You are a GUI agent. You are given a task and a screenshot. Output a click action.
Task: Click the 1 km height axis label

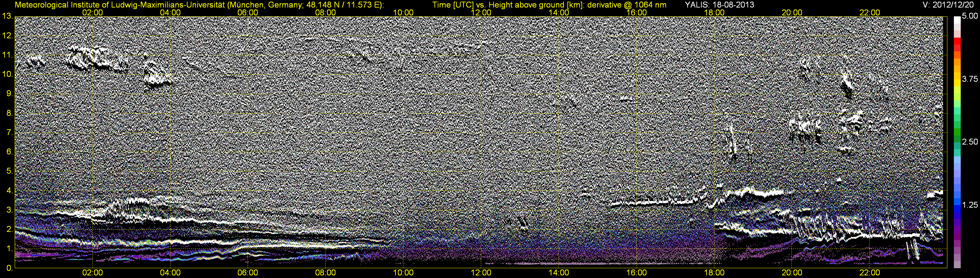pos(9,249)
